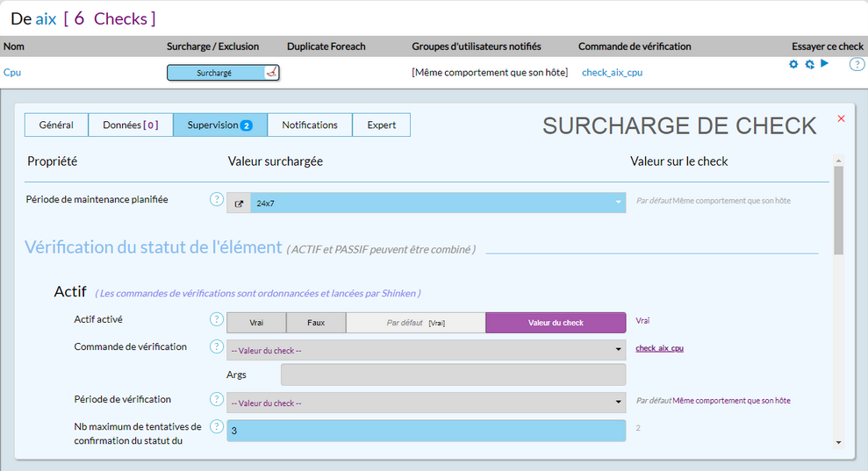The height and width of the screenshot is (471, 868).
Task: Close the Surcharge de check panel
Action: (x=841, y=118)
